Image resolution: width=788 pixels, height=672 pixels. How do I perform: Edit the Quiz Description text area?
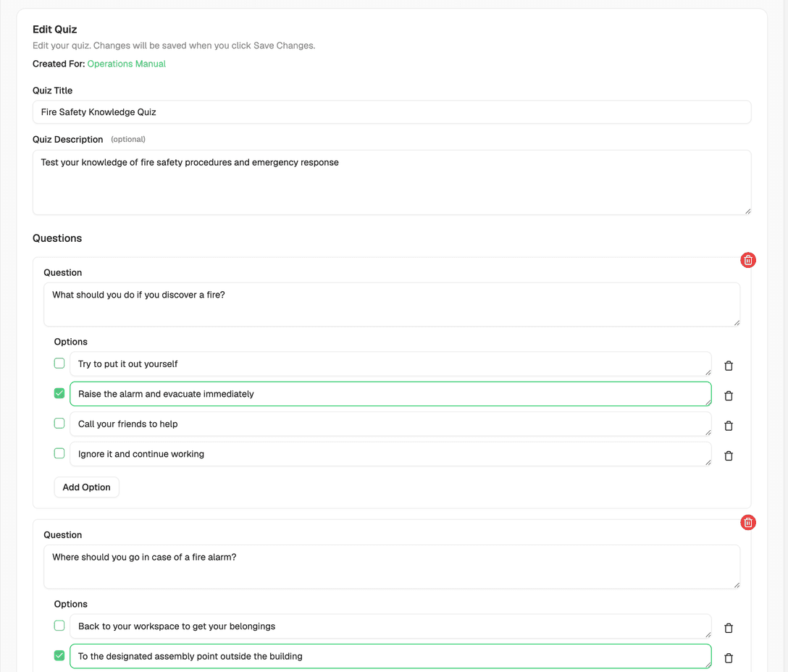(392, 182)
